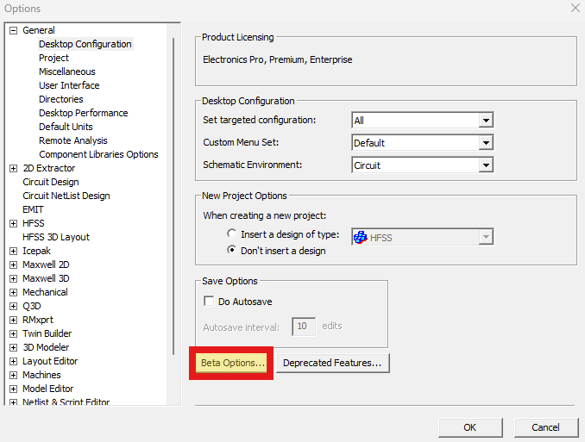Select Desktop Performance in the tree
Viewport: 585px width, 442px height.
83,113
